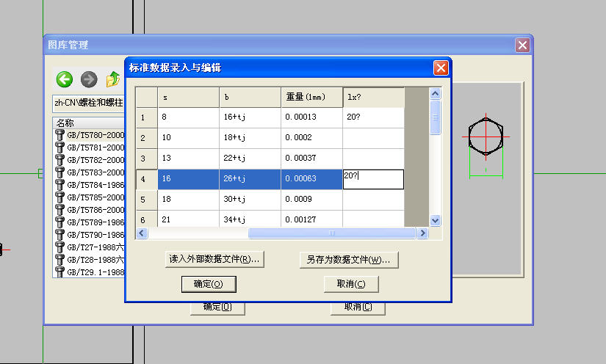
Task: Click cell with value 30+tj
Action: 250,200
